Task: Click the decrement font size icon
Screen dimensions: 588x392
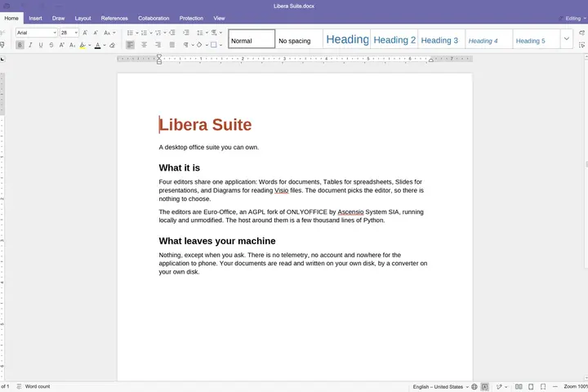Action: click(x=96, y=33)
